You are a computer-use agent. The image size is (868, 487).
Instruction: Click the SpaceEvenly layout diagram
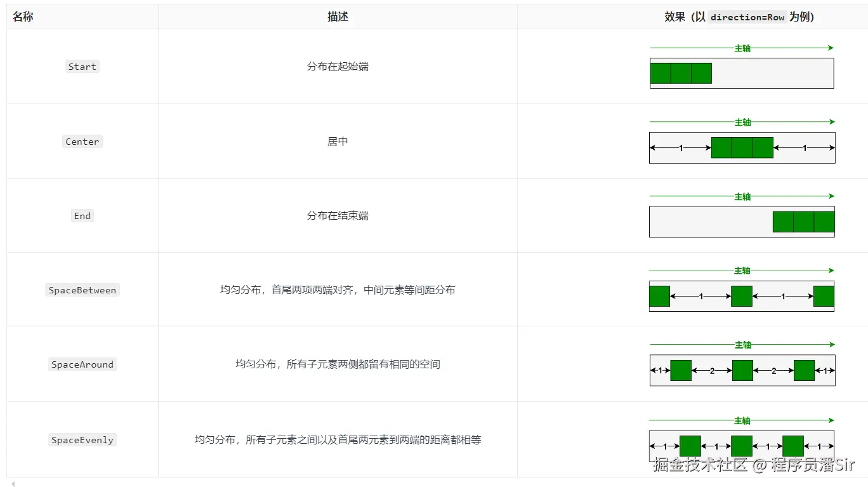click(x=741, y=445)
